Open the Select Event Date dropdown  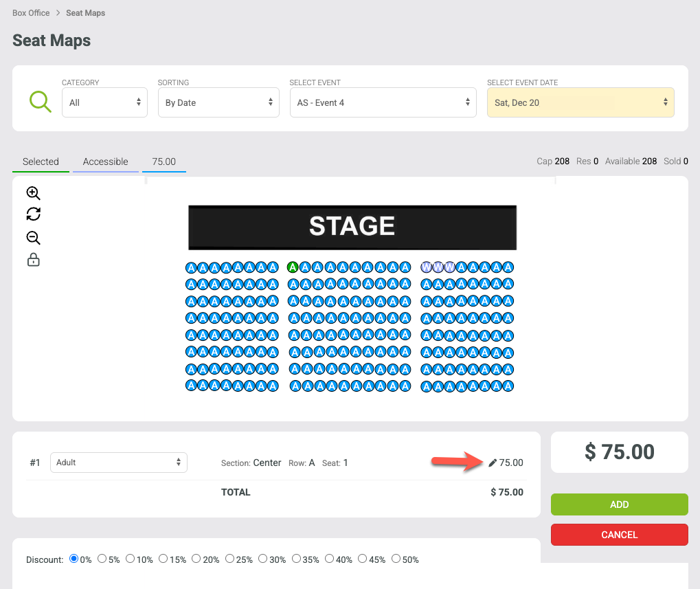(x=580, y=102)
